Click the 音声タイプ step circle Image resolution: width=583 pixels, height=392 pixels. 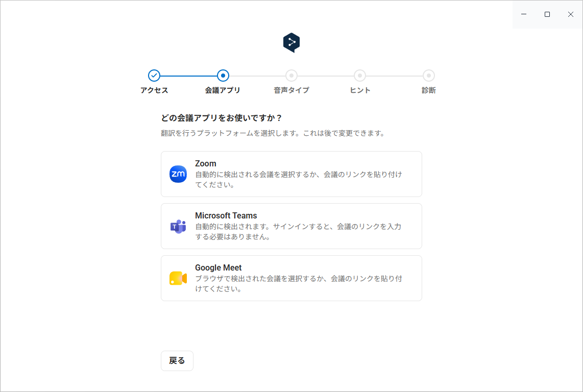coord(291,76)
